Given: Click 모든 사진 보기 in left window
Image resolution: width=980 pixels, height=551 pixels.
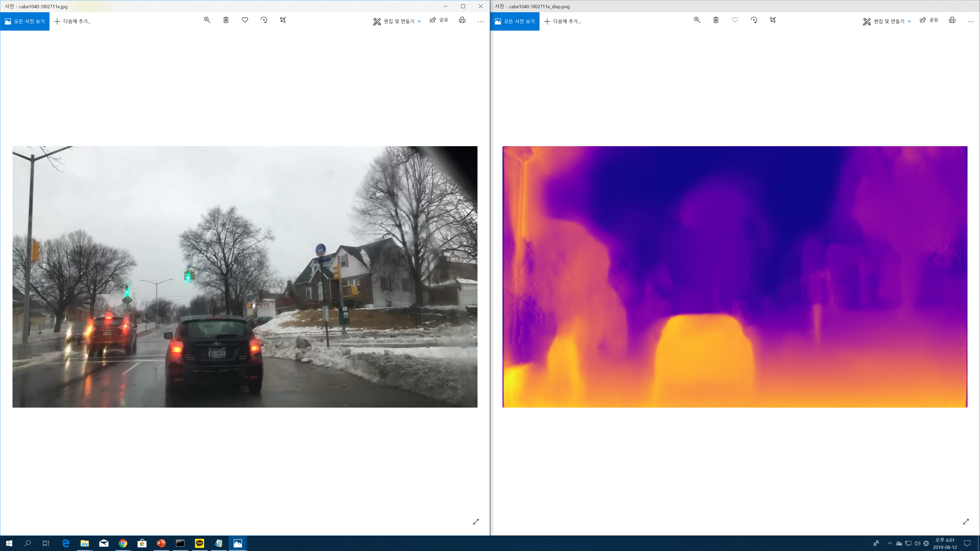Looking at the screenshot, I should pyautogui.click(x=25, y=21).
